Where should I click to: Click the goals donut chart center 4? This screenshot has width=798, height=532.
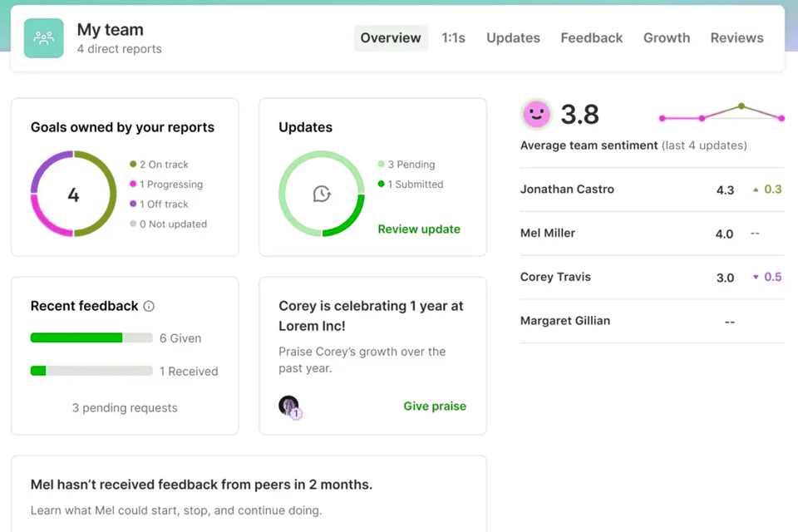74,194
